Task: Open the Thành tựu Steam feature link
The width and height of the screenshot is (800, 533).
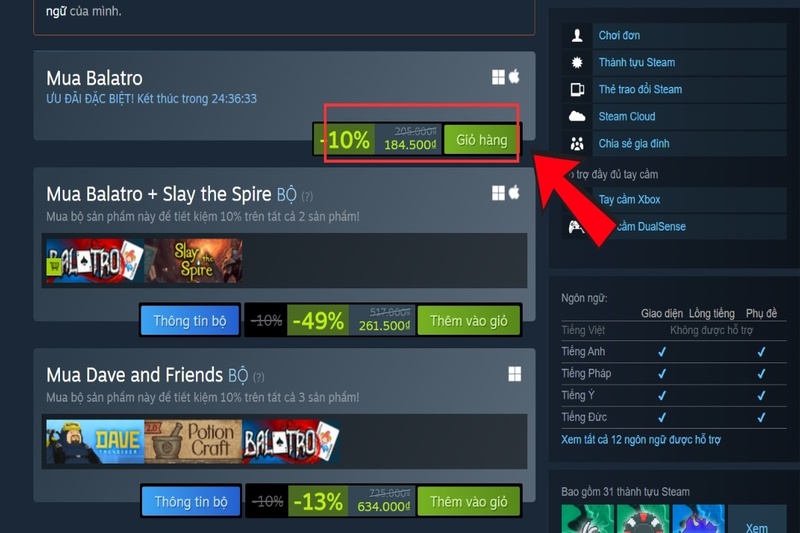Action: point(637,62)
